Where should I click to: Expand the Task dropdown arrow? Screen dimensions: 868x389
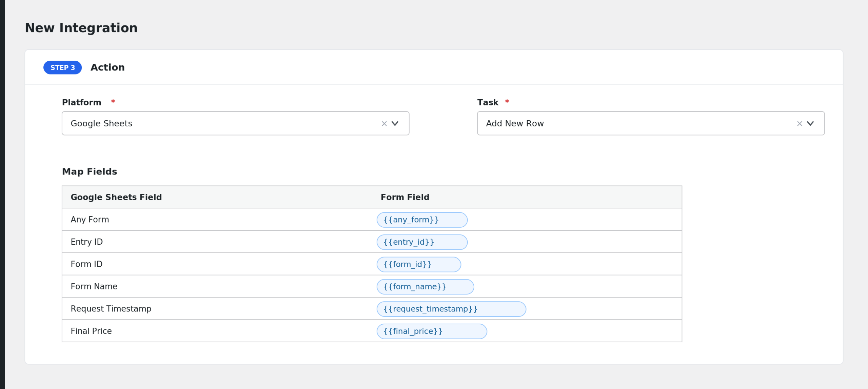click(x=810, y=124)
